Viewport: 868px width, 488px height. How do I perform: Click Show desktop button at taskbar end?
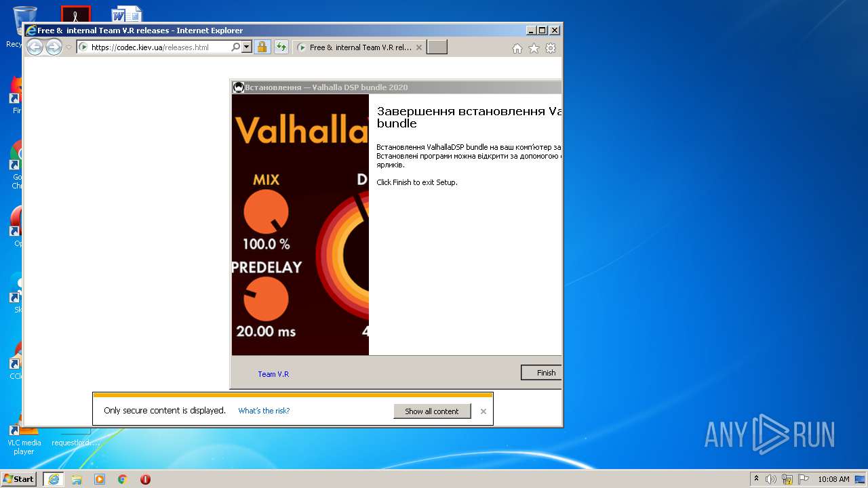coord(861,479)
